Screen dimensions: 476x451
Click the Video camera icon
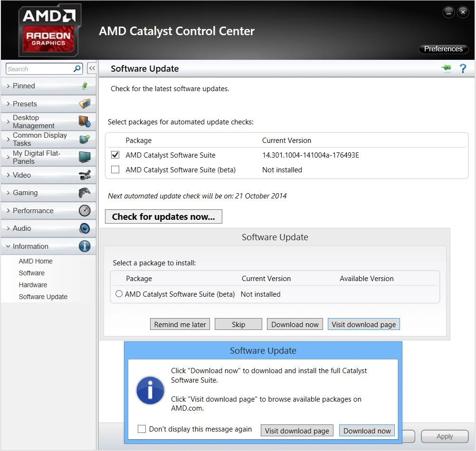point(85,175)
